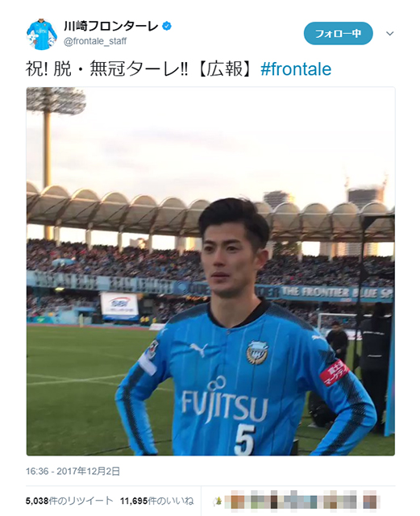The height and width of the screenshot is (516, 420).
Task: Open the @frontale_staff handle link
Action: (x=95, y=41)
